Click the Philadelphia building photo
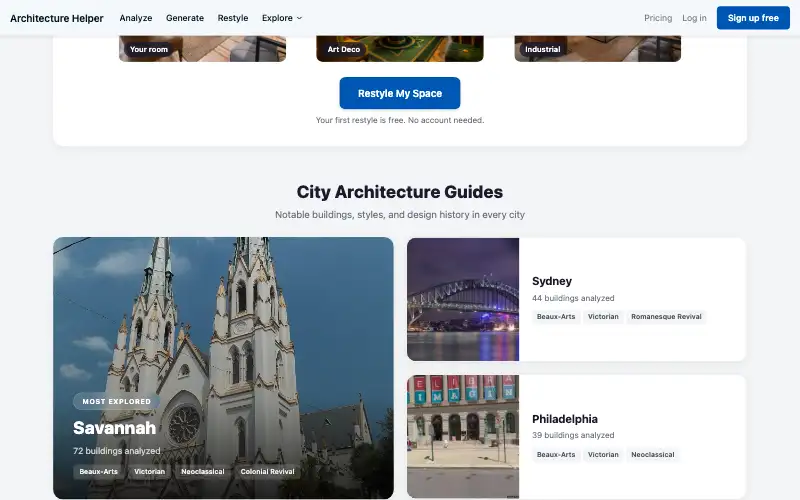The image size is (800, 500). (x=463, y=437)
